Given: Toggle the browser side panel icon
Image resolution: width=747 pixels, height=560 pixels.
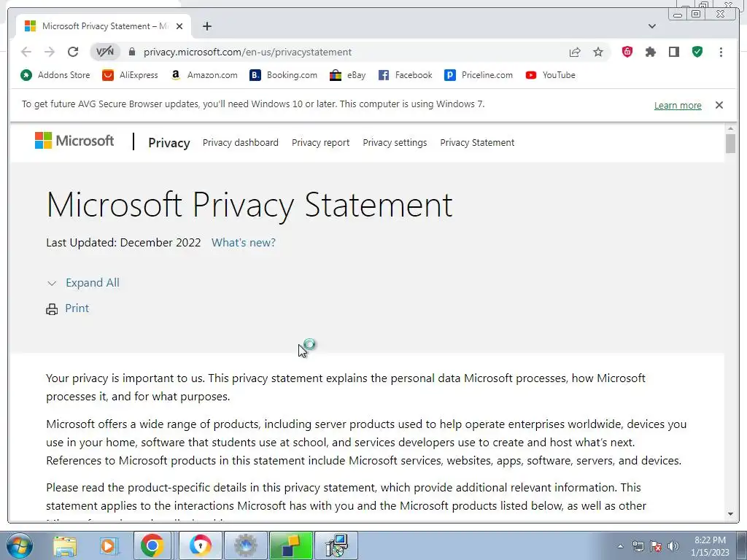Looking at the screenshot, I should pos(674,52).
